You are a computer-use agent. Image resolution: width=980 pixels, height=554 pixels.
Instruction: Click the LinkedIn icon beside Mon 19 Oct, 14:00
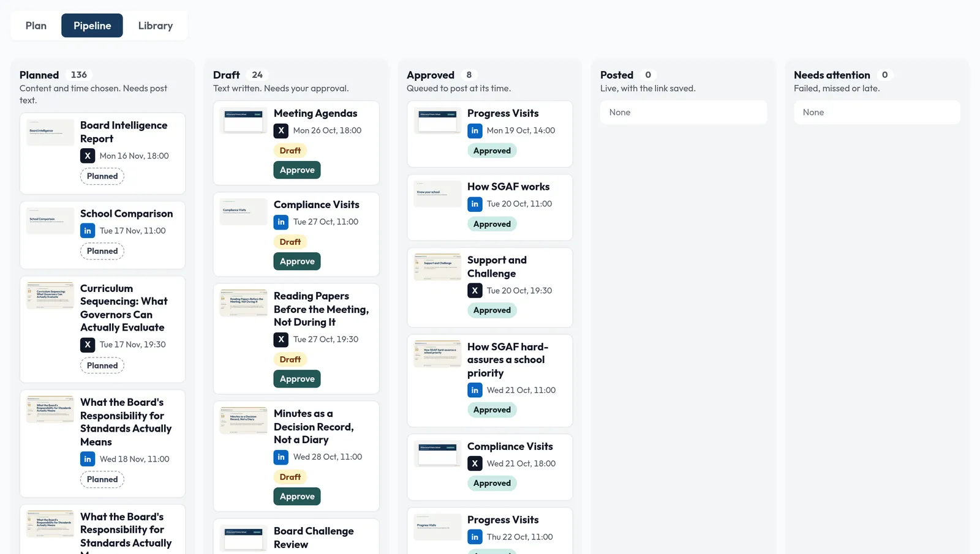475,130
